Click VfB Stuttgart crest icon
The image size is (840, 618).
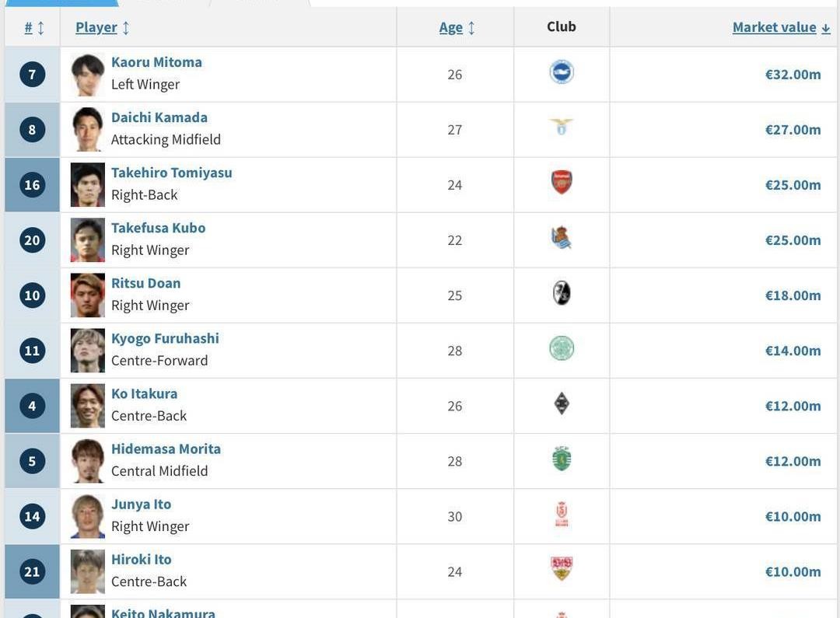click(x=561, y=569)
